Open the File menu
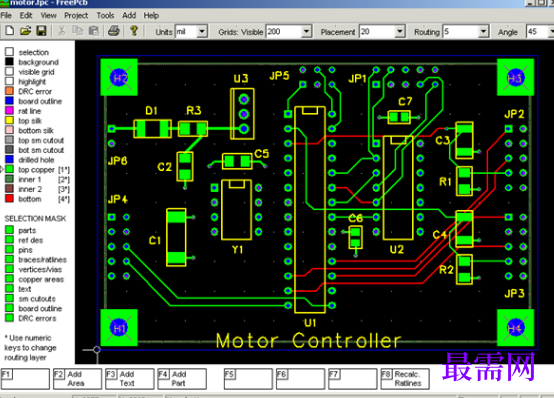Image resolution: width=554 pixels, height=398 pixels. pyautogui.click(x=6, y=16)
